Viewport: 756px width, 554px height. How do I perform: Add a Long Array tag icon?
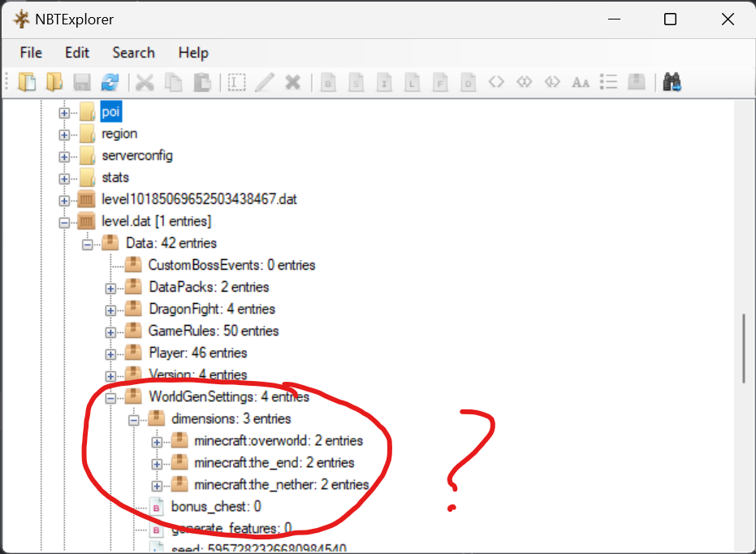552,81
